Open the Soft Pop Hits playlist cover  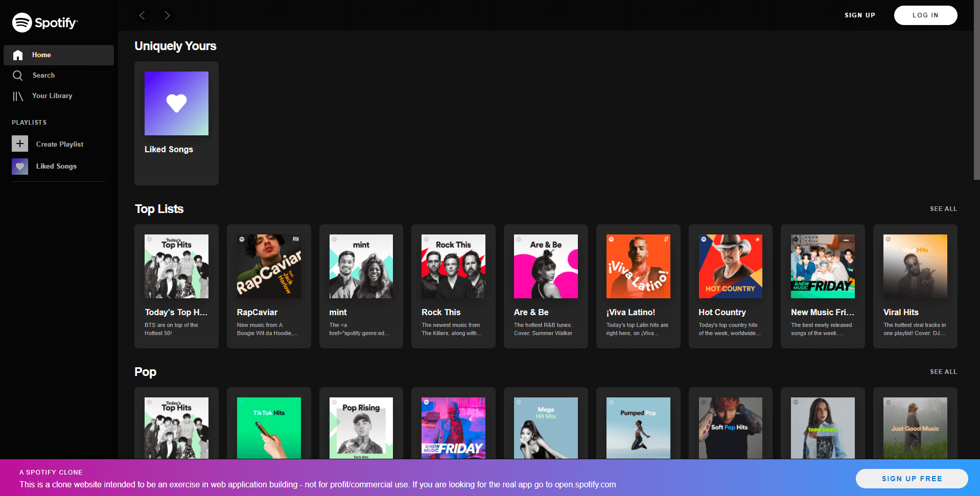coord(731,428)
